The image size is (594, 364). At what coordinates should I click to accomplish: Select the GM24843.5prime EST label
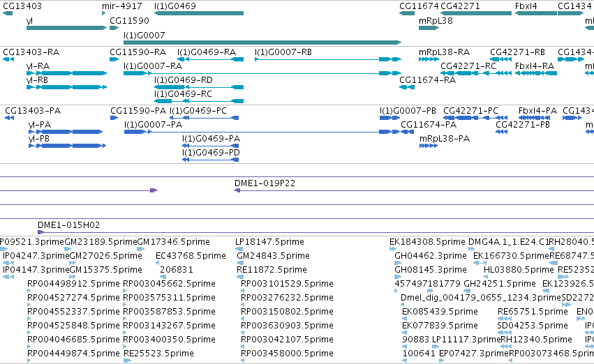click(x=273, y=256)
